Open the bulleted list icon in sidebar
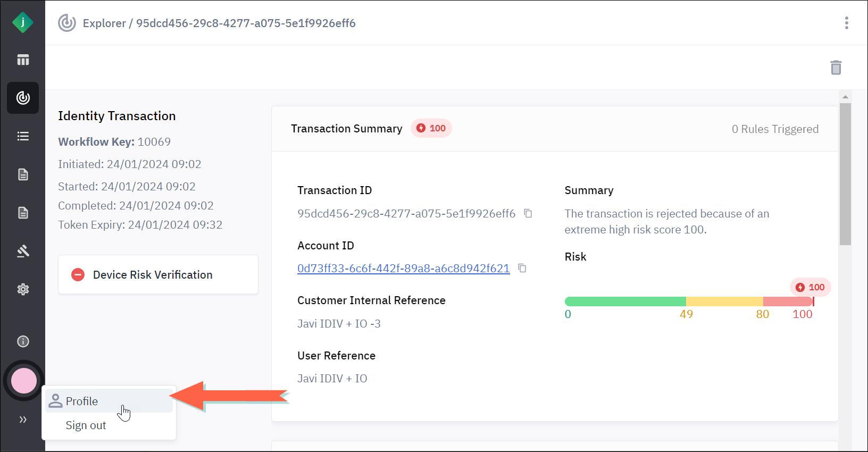 [x=23, y=136]
